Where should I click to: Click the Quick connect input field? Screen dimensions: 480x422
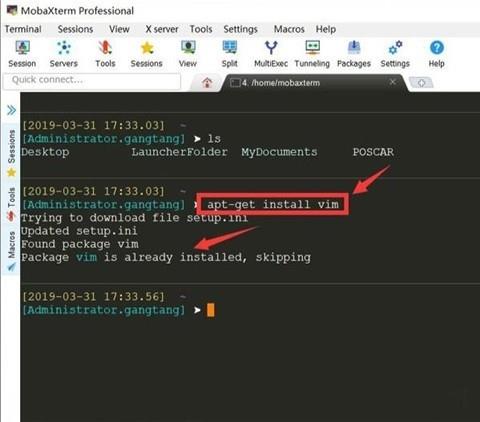pyautogui.click(x=92, y=81)
